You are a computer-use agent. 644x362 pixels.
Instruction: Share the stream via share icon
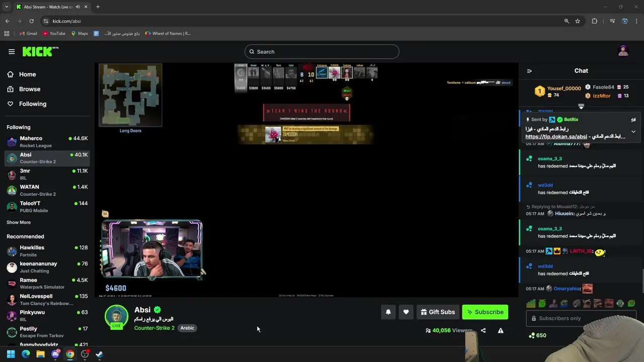(483, 330)
